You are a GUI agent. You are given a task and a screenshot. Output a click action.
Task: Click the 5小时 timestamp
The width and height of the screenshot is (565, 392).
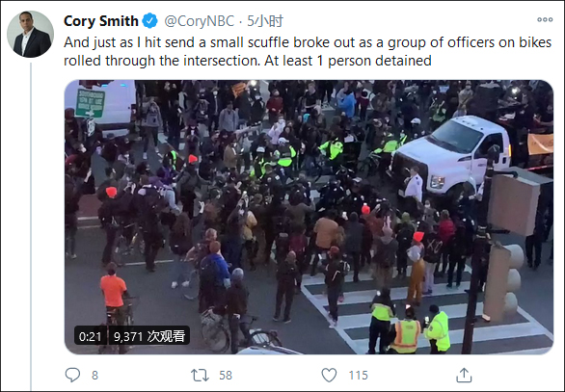pos(265,21)
